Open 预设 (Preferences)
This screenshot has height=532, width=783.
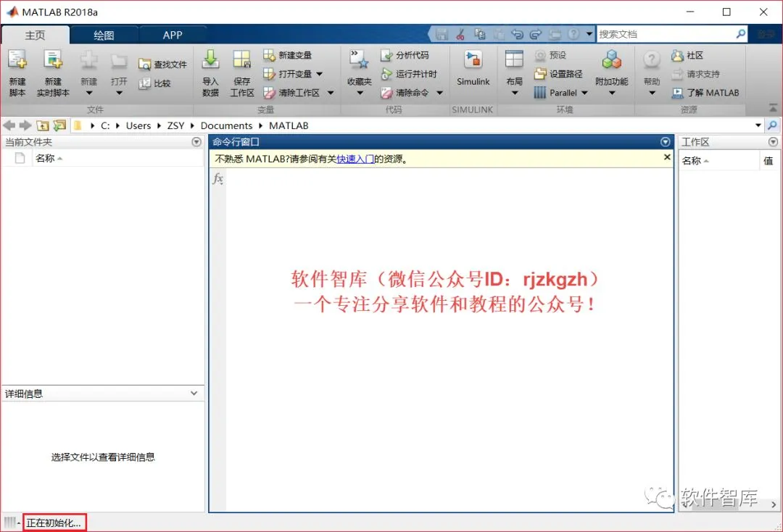[550, 55]
